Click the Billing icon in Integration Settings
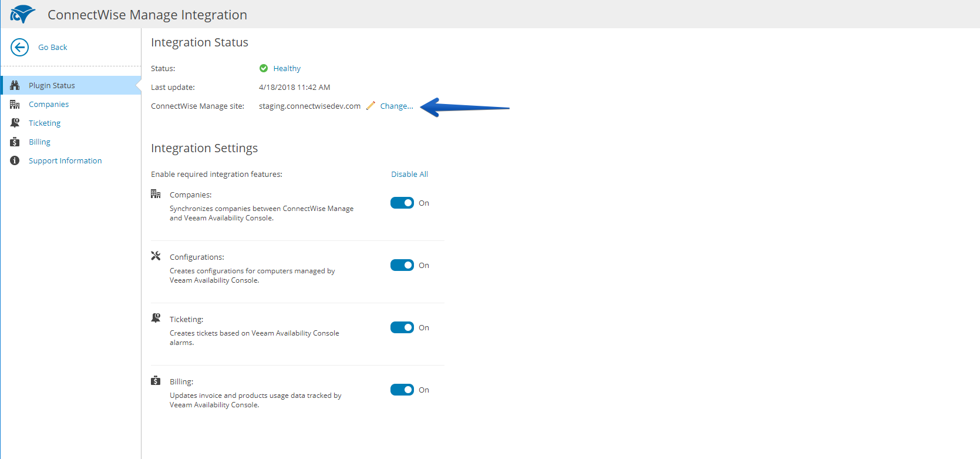Image resolution: width=980 pixels, height=459 pixels. point(156,380)
